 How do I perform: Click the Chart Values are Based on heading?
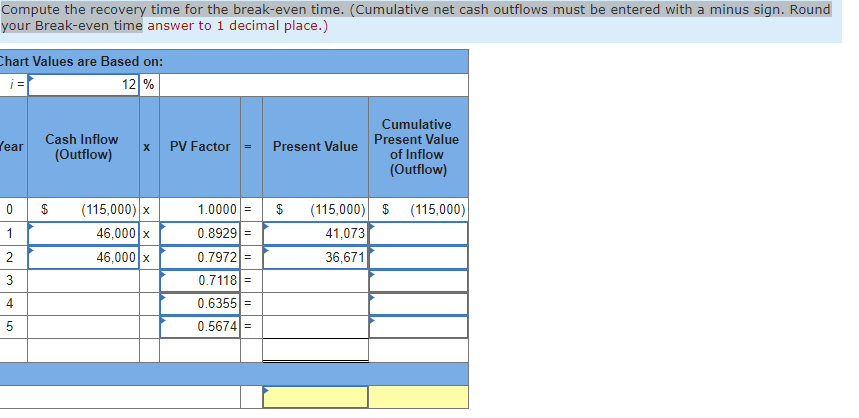click(x=81, y=62)
